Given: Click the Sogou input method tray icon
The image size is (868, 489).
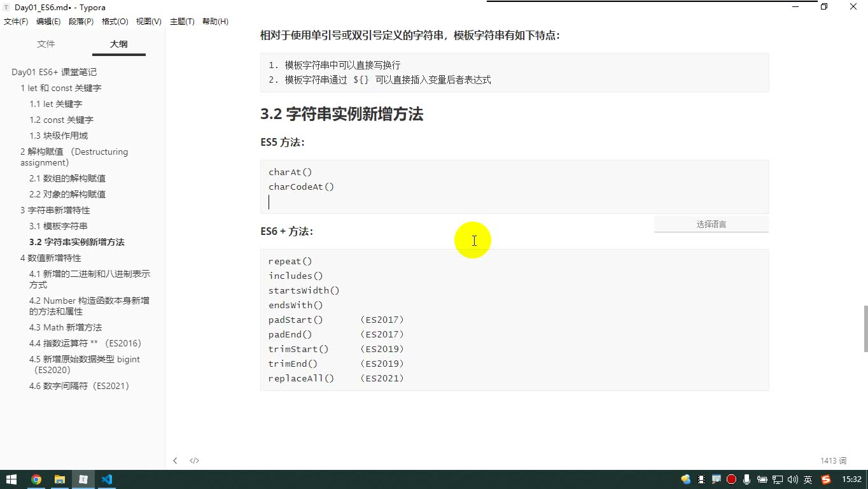Looking at the screenshot, I should click(826, 479).
